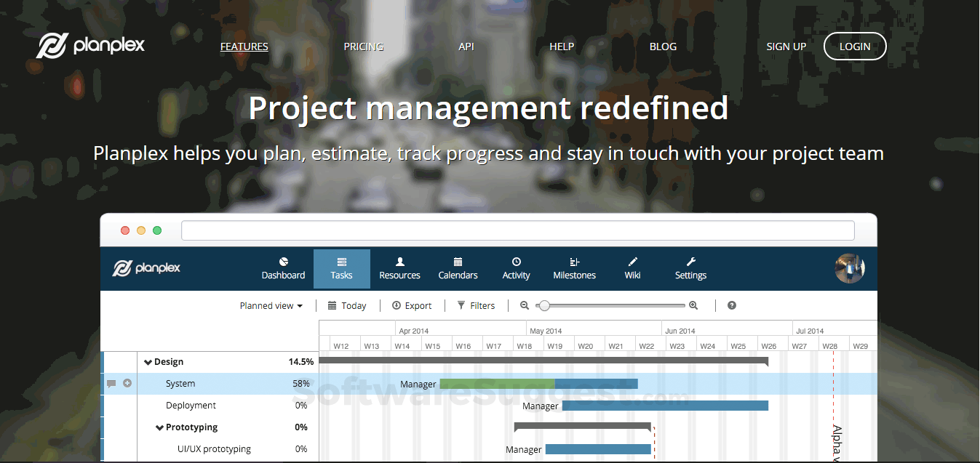This screenshot has width=980, height=463.
Task: Collapse the Prototyping task group
Action: pyautogui.click(x=159, y=427)
